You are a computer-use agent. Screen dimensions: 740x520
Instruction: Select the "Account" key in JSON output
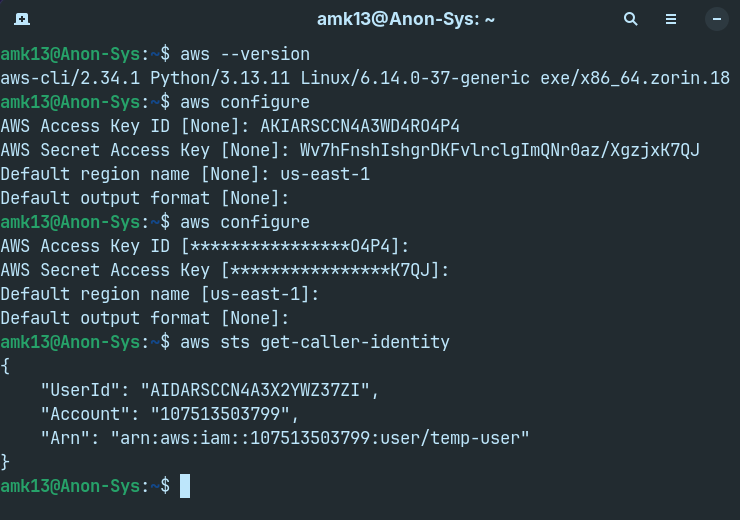(85, 414)
